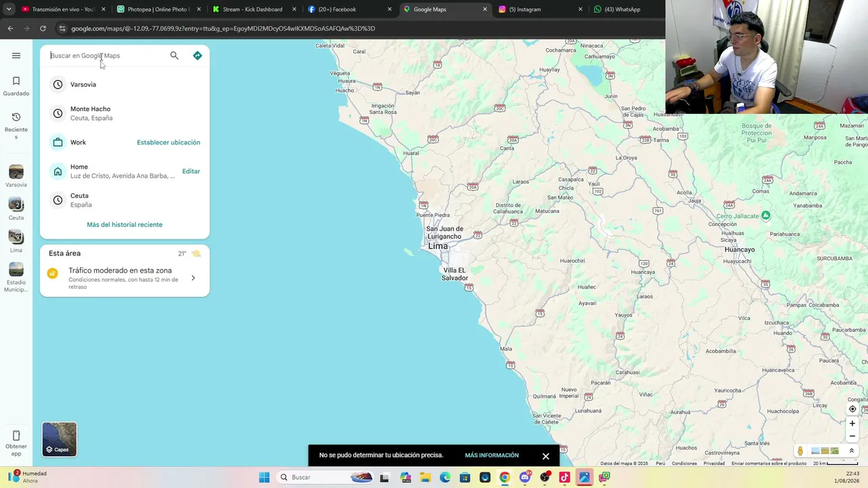Focus the Buscar en Google Maps field

(108, 56)
